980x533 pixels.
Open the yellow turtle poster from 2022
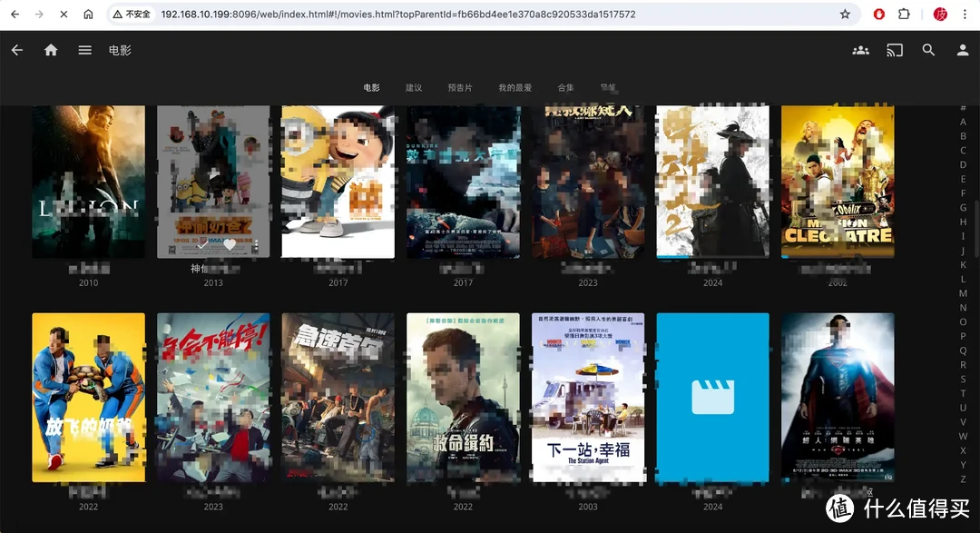pyautogui.click(x=88, y=397)
